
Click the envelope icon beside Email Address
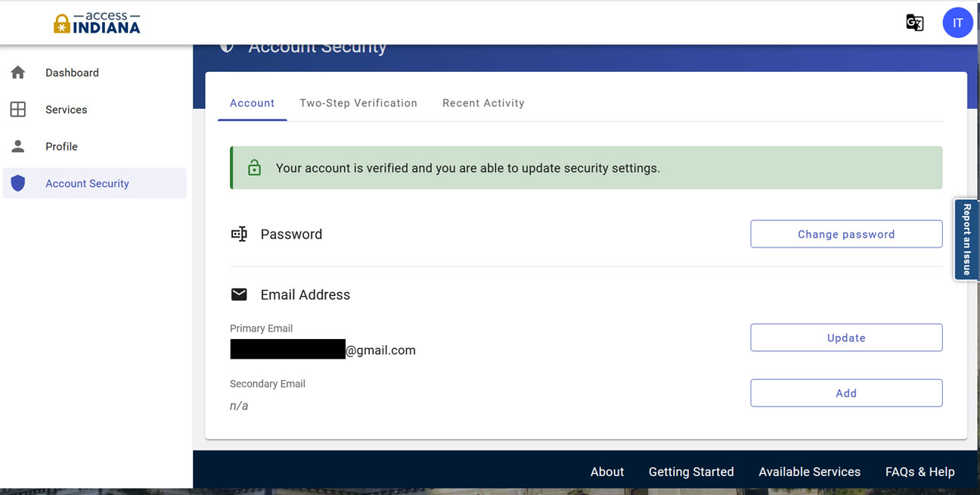[x=239, y=294]
